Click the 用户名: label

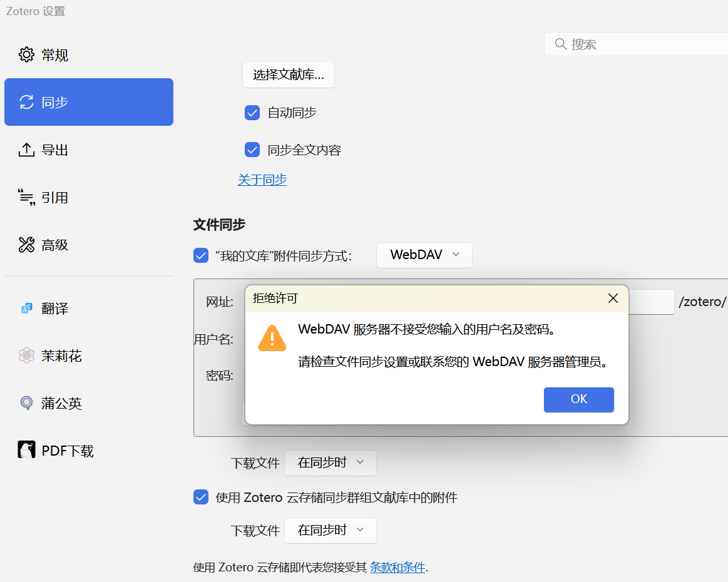(213, 339)
